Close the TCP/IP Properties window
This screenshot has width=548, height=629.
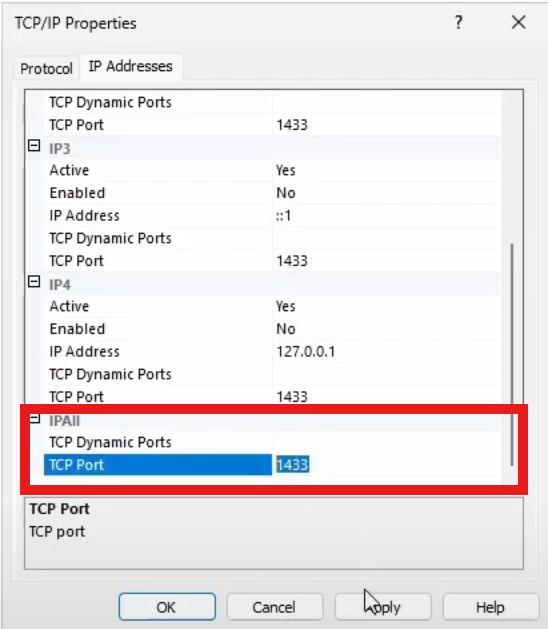pos(518,22)
